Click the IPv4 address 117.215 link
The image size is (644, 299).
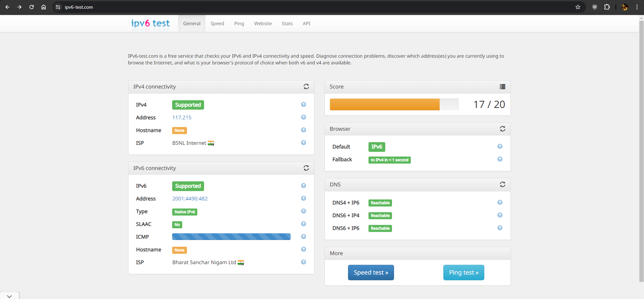click(182, 117)
